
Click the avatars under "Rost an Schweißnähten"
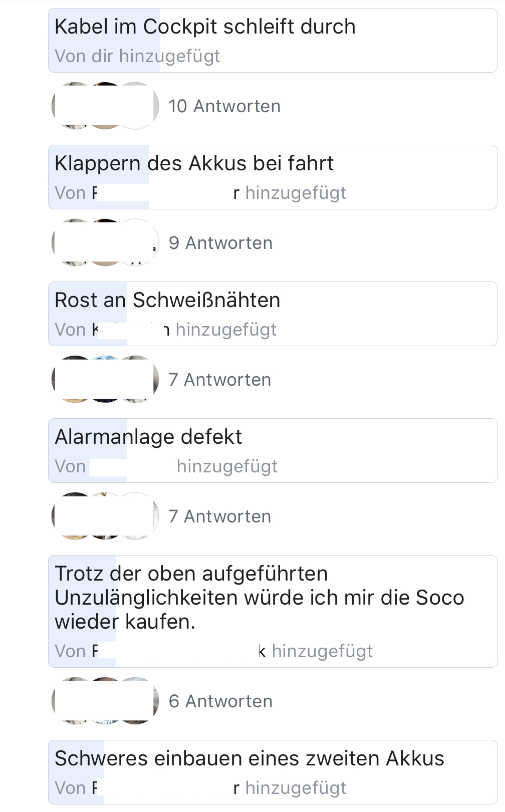click(x=105, y=380)
